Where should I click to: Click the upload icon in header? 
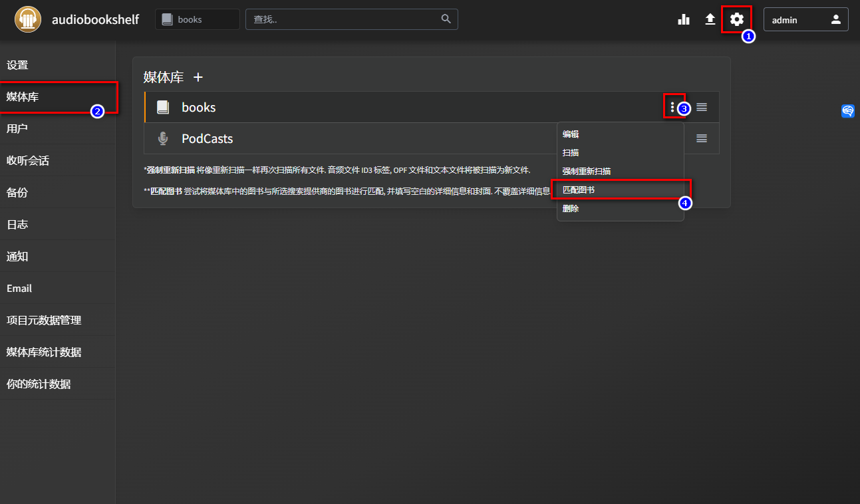(710, 19)
